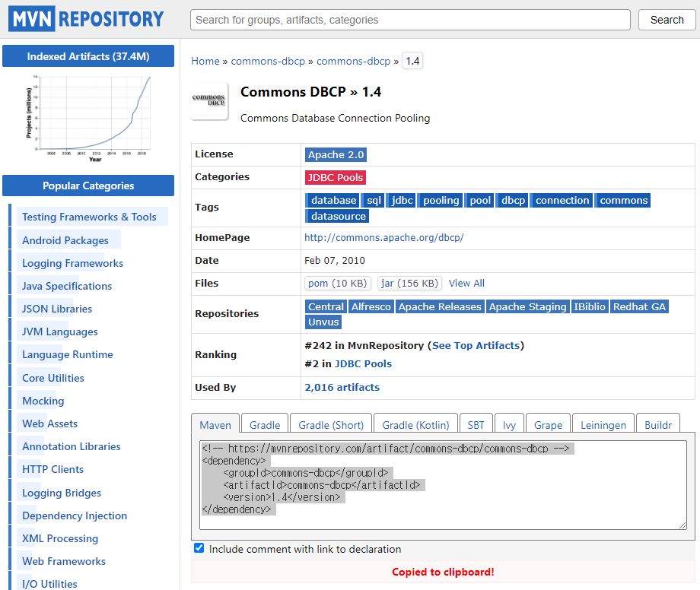Open XML Processing category
700x590 pixels.
point(60,538)
